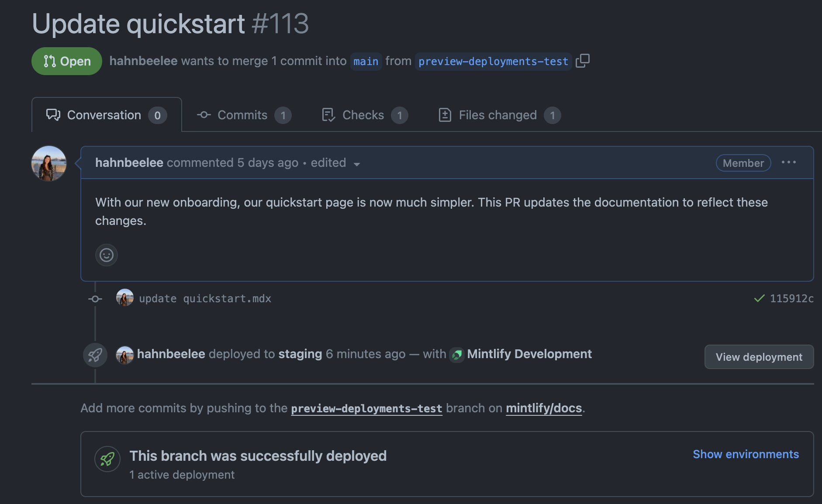Show environments for the deployed branch
The width and height of the screenshot is (822, 504).
pyautogui.click(x=746, y=454)
